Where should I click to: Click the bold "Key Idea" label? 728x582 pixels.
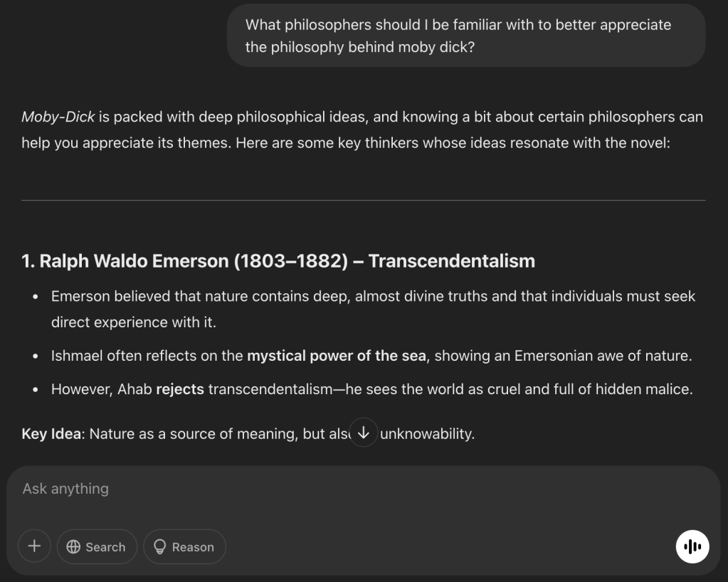[x=51, y=433]
